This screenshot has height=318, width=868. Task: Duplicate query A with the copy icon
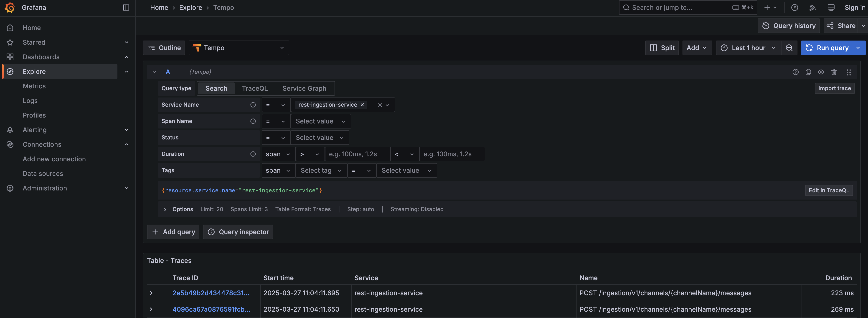tap(808, 72)
